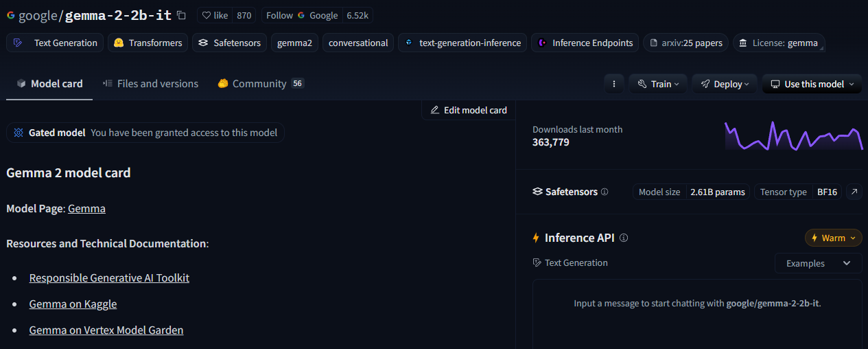
Task: Open the Train dropdown
Action: (x=658, y=84)
